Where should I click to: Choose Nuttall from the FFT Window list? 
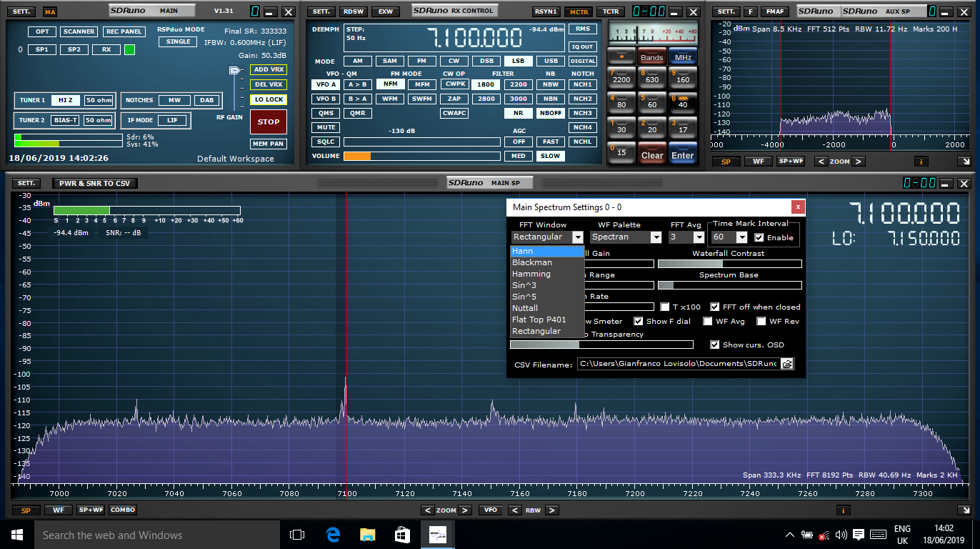[x=547, y=308]
